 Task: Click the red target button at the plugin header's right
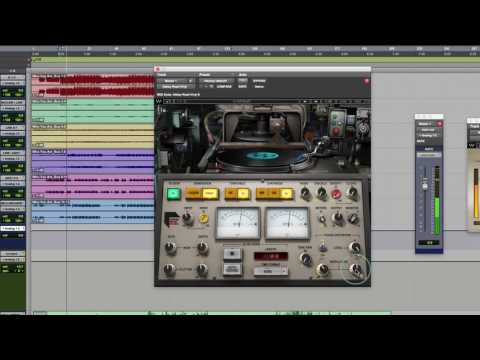[x=367, y=81]
